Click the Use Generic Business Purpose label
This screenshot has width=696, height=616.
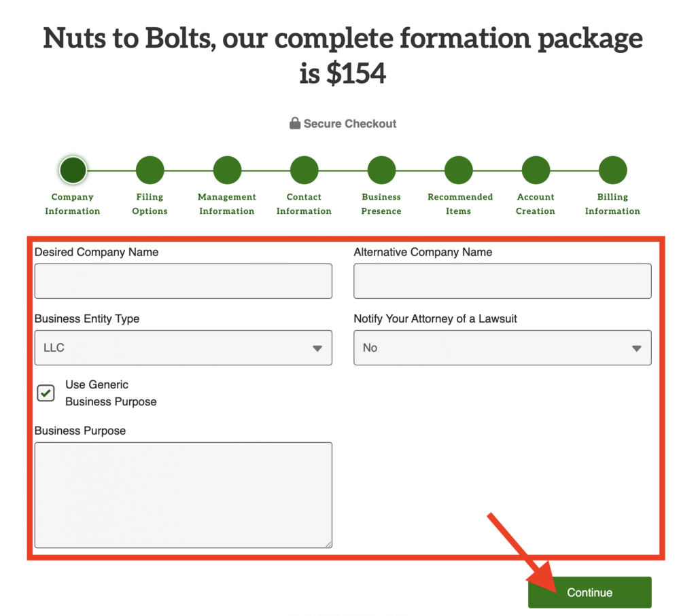[x=111, y=393]
